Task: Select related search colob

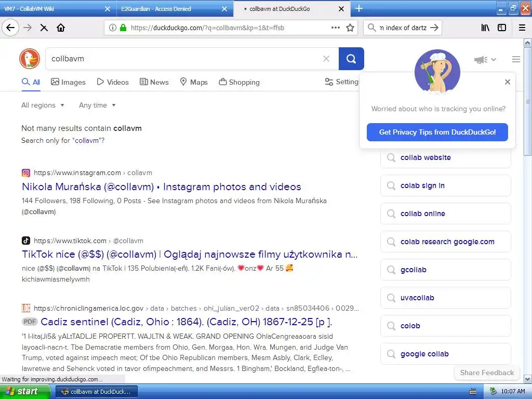Action: pyautogui.click(x=445, y=326)
